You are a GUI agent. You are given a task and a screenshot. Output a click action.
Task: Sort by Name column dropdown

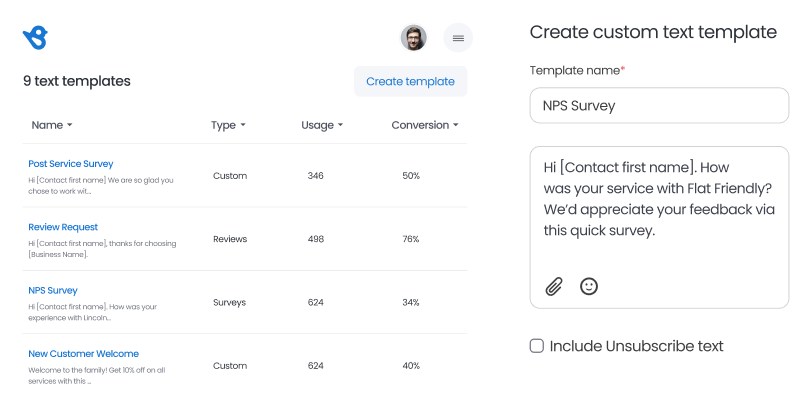pos(52,125)
